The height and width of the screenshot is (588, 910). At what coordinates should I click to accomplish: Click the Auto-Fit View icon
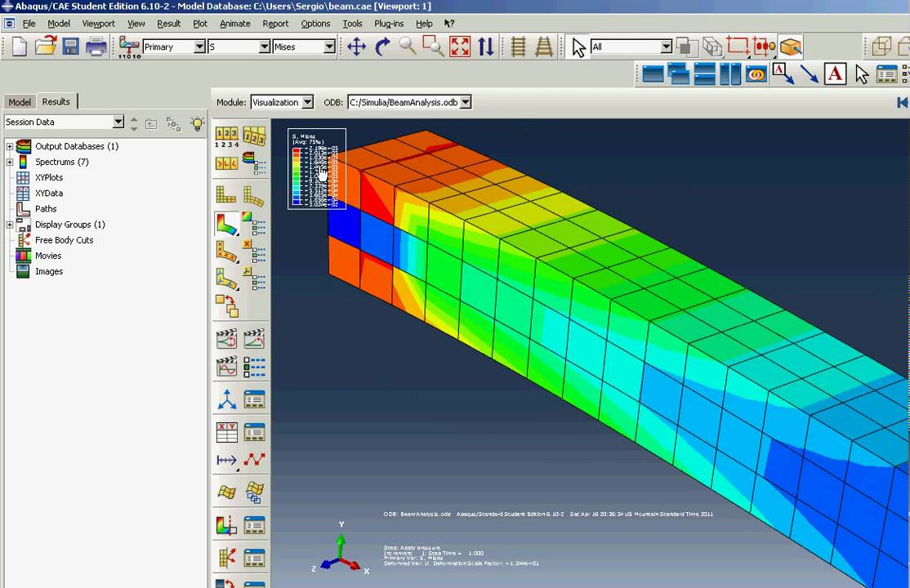pos(460,47)
